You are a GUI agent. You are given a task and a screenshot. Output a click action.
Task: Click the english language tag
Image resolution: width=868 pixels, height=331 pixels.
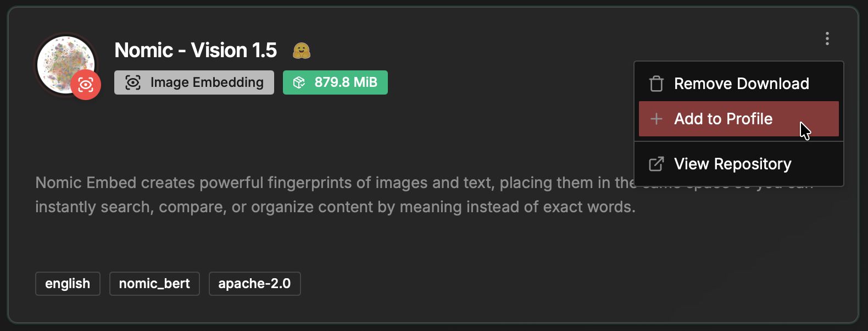click(68, 284)
